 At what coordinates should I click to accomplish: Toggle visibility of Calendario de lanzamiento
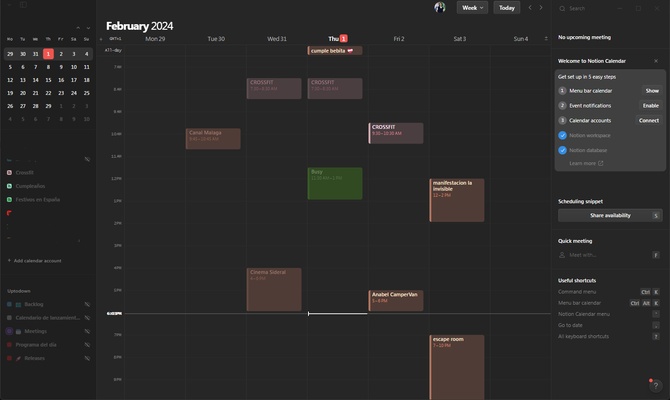tap(87, 318)
